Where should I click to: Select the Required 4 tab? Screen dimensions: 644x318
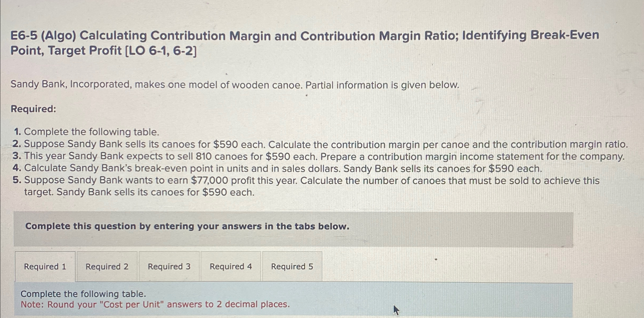(231, 267)
